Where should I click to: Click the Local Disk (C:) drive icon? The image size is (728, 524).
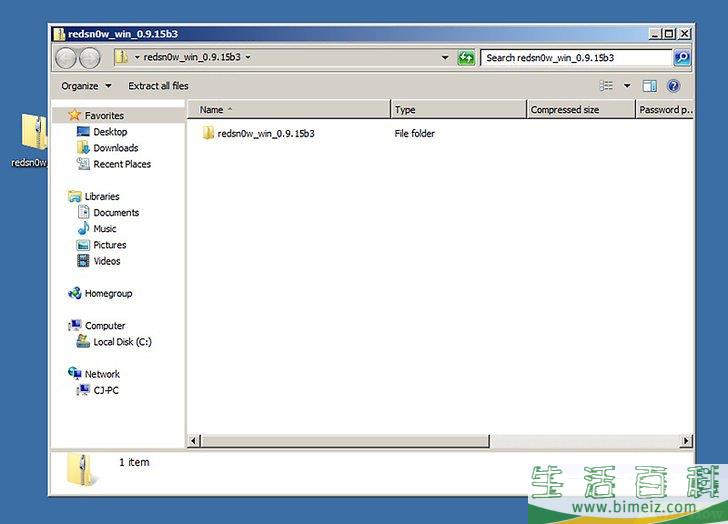[83, 341]
